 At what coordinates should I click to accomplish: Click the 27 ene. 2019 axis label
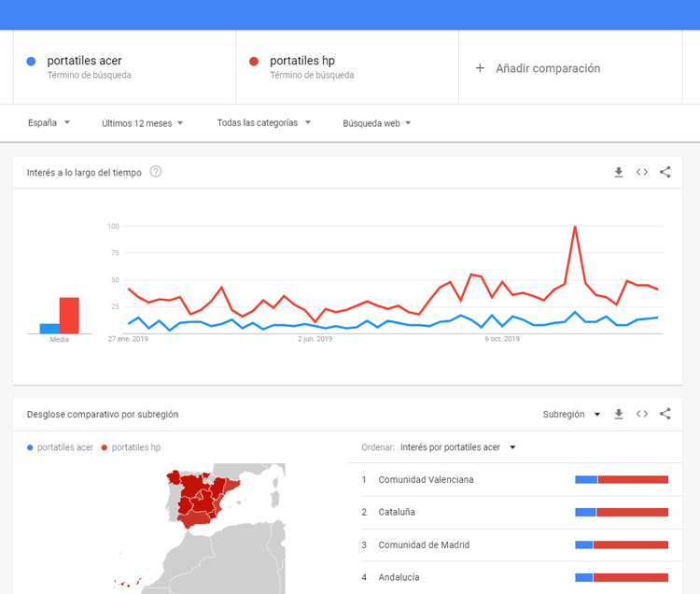tap(128, 339)
